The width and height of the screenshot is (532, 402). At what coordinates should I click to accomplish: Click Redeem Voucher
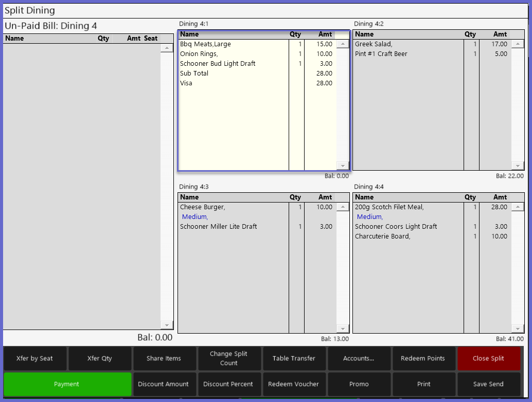[294, 384]
